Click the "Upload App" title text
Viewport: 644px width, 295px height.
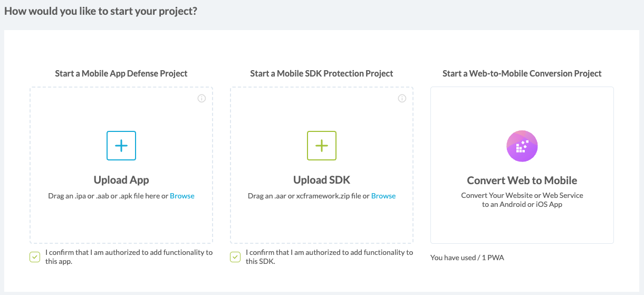tap(121, 180)
